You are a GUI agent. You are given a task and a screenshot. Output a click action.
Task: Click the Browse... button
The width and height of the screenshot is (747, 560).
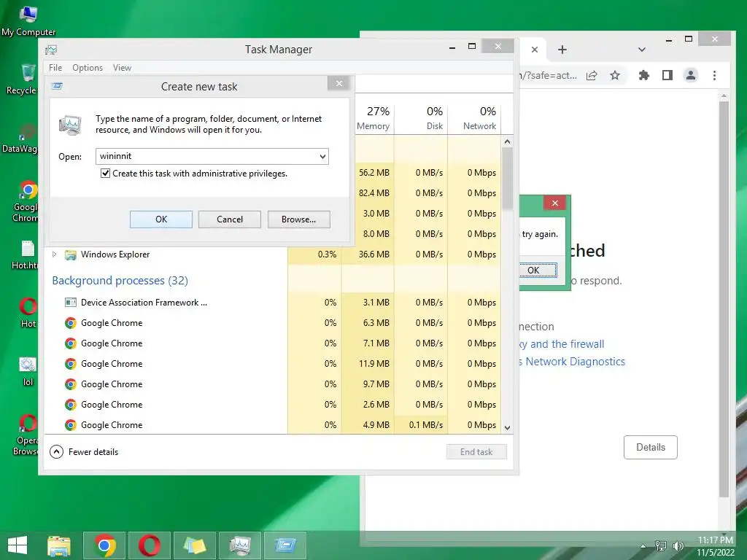click(x=298, y=219)
